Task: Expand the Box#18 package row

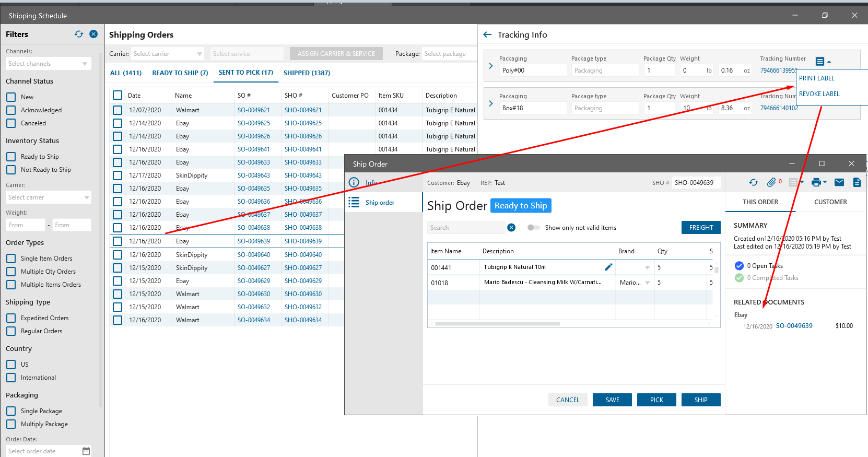Action: coord(491,103)
